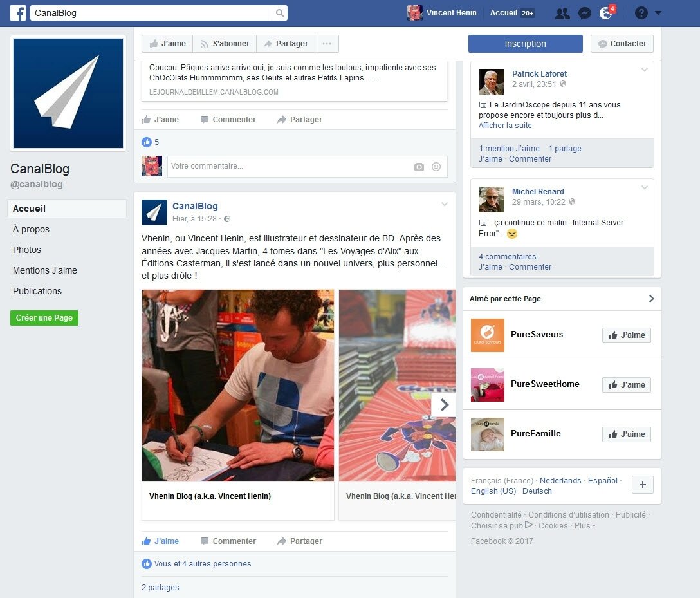Open the emoji smiley picker icon
Screen dimensions: 700x598
pyautogui.click(x=436, y=167)
